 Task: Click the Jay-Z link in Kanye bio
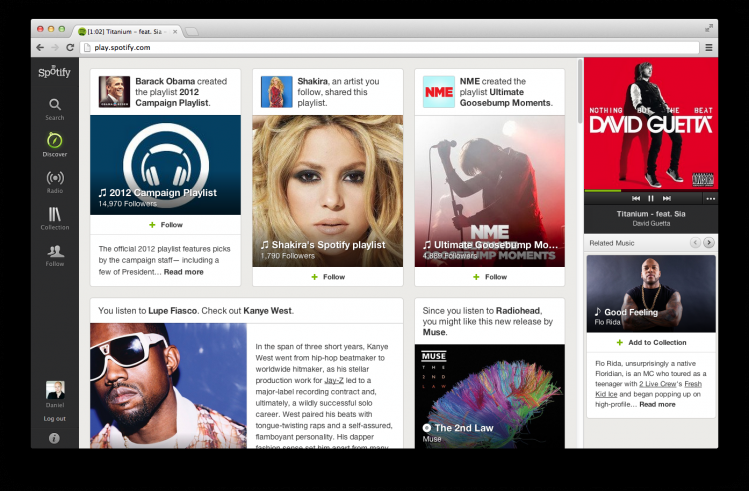point(334,380)
